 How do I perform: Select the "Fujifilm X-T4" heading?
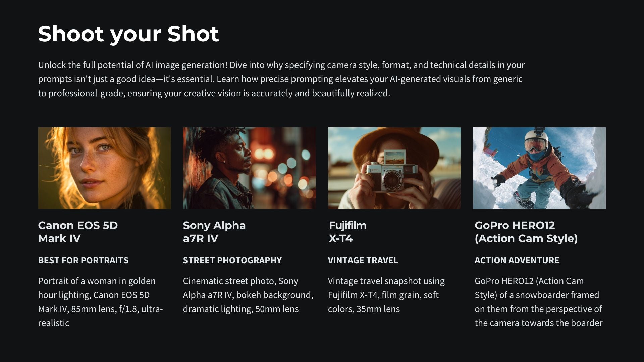(x=347, y=232)
